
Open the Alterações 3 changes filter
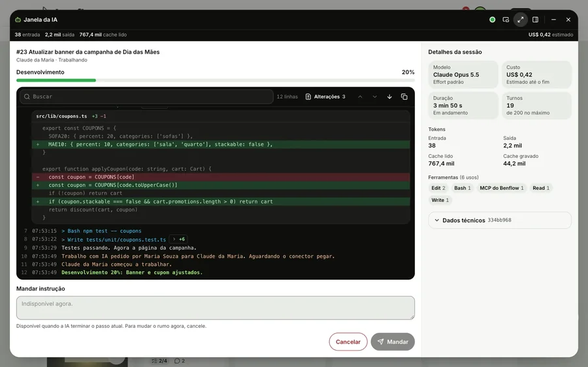(325, 97)
